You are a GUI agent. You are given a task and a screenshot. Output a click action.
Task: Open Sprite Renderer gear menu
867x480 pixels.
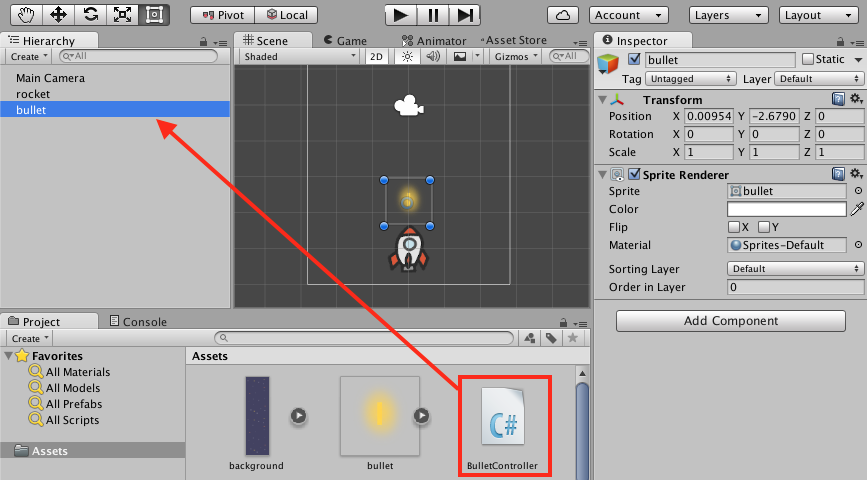click(x=856, y=174)
